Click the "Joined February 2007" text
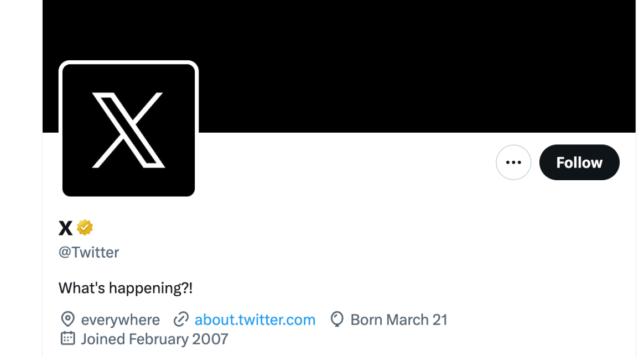The height and width of the screenshot is (356, 644). pos(154,339)
